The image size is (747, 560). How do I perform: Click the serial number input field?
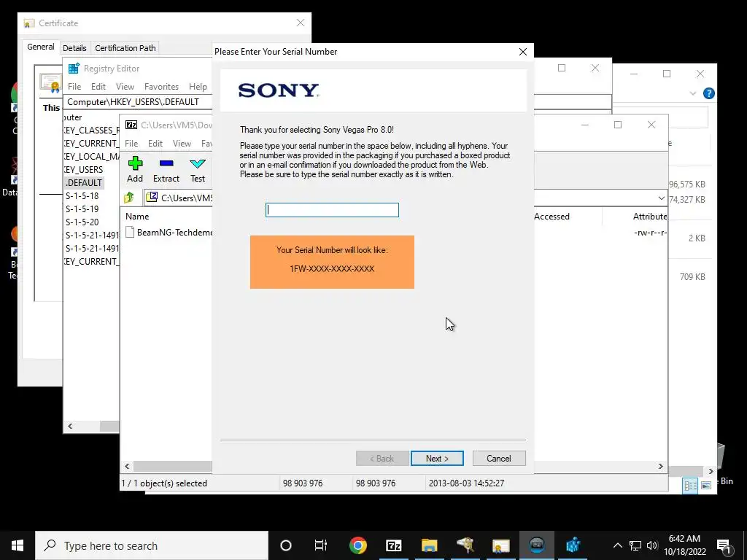coord(332,210)
